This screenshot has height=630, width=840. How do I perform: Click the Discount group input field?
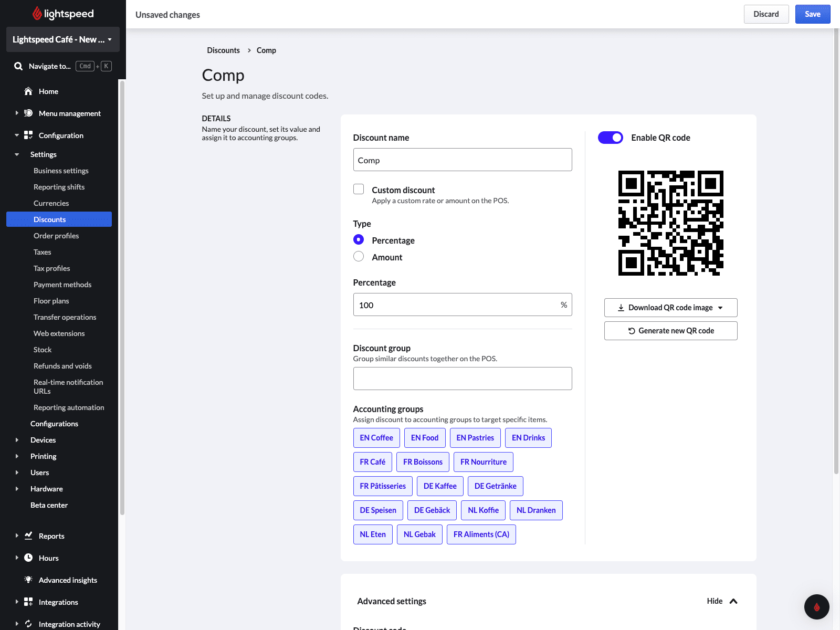click(x=463, y=379)
